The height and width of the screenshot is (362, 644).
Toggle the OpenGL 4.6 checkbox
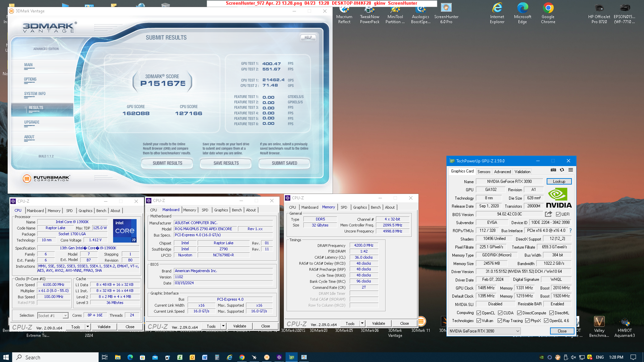tap(546, 321)
